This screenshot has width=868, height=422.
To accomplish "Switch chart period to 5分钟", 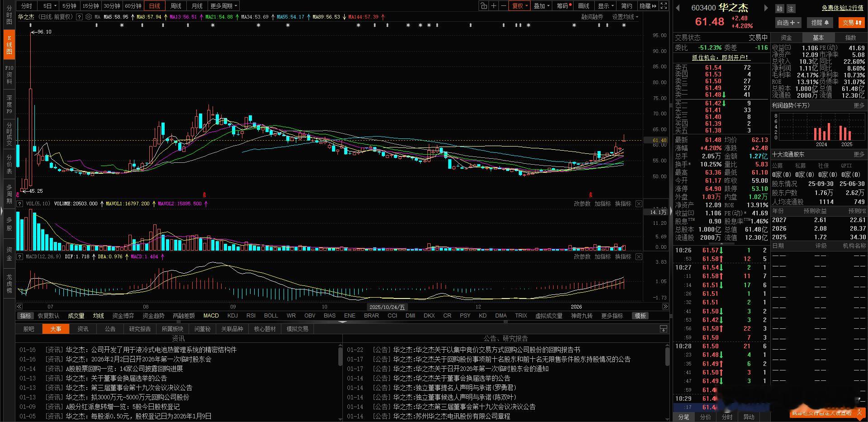I will tap(69, 6).
